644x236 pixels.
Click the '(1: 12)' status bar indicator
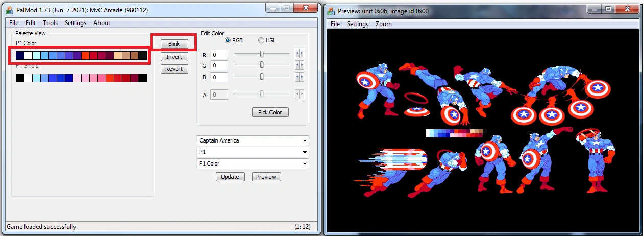pos(302,226)
